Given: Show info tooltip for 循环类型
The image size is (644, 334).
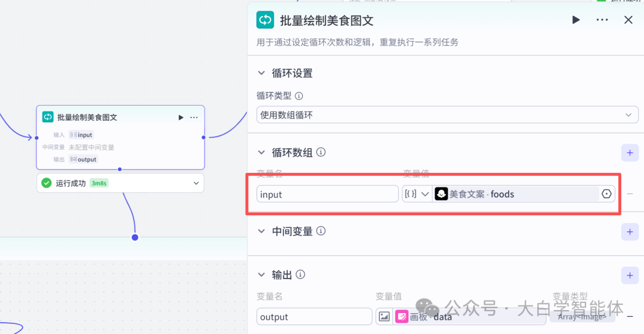Looking at the screenshot, I should (299, 95).
